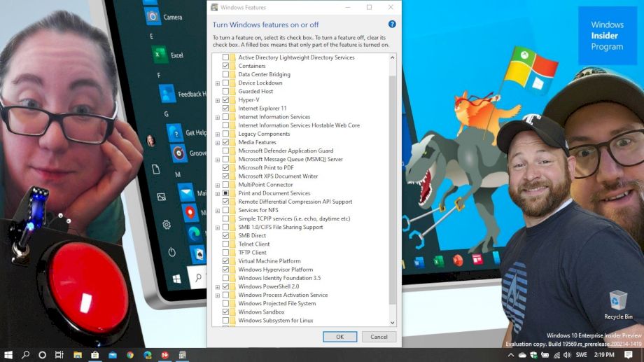
Task: Enable Microsoft Defender Application Guard checkbox
Action: (225, 151)
